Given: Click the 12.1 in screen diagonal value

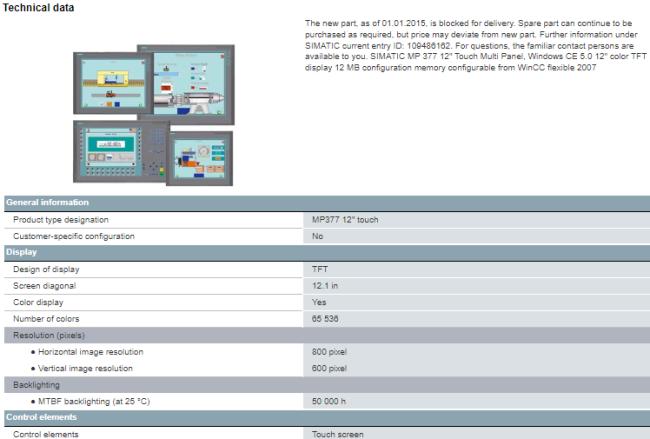Looking at the screenshot, I should pyautogui.click(x=329, y=285).
